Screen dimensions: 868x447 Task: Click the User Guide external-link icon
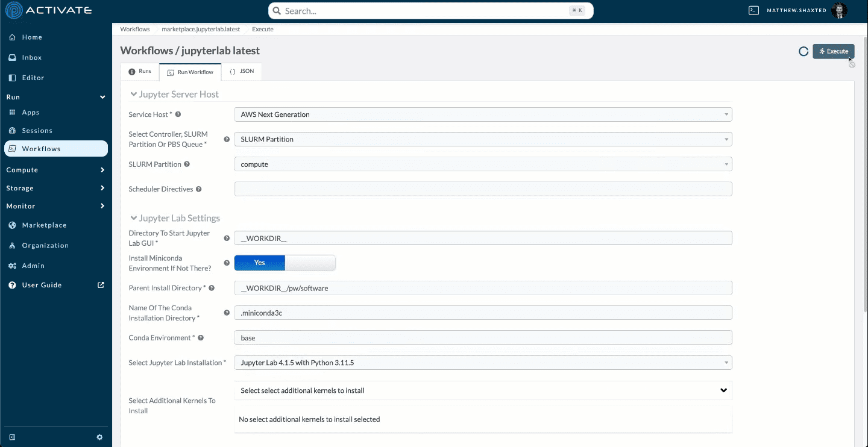click(101, 285)
